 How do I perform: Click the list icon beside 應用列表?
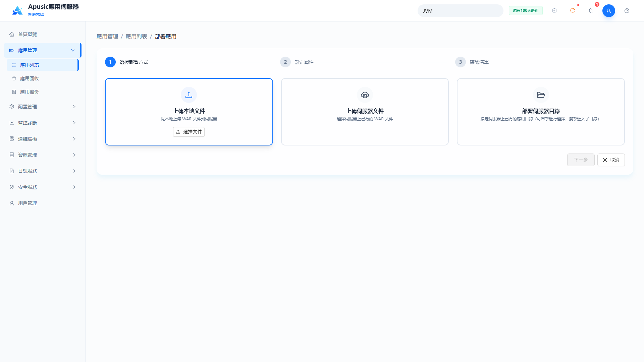[14, 65]
